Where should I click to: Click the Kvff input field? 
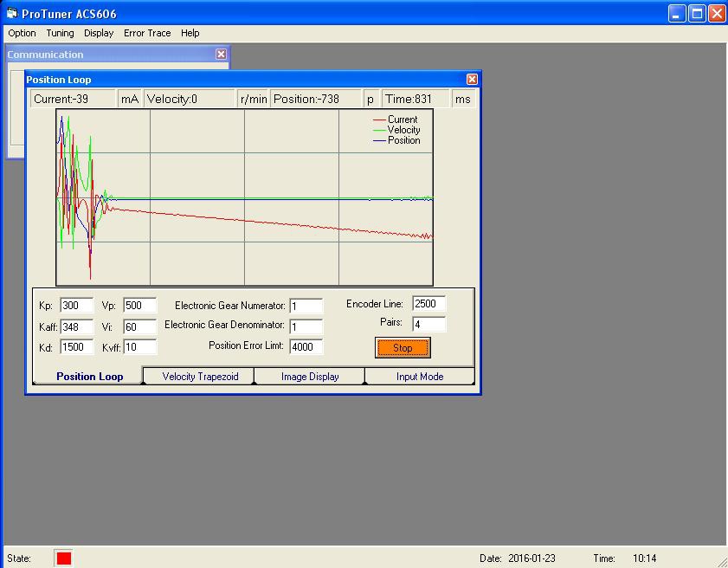click(x=139, y=347)
